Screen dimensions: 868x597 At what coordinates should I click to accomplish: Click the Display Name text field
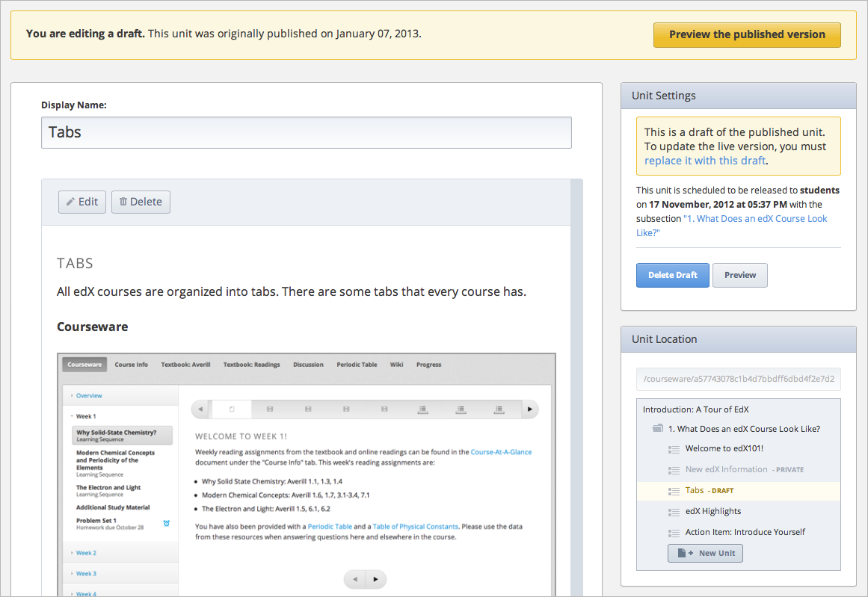[306, 132]
